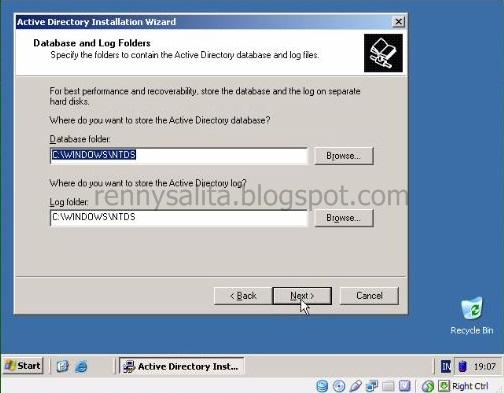
Task: Go back with the < Back button
Action: 243,296
